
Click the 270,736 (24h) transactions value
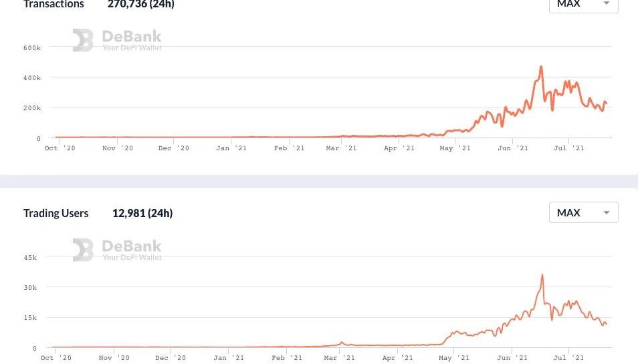pos(141,5)
